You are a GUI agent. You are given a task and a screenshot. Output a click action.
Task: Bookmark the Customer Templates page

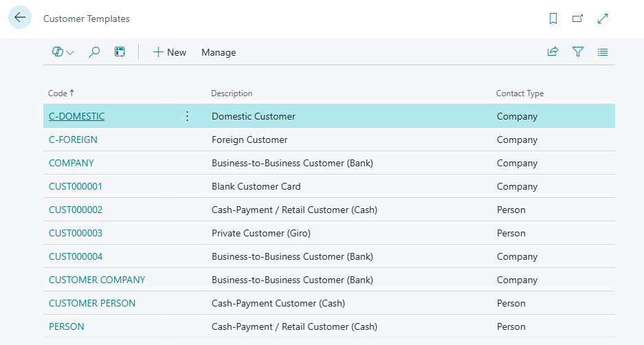[x=553, y=19]
